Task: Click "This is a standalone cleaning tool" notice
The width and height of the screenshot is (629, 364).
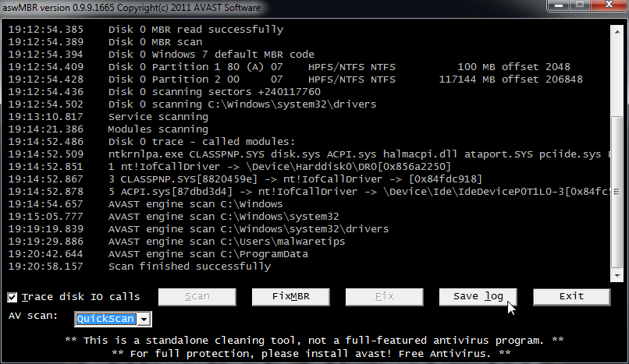Action: point(314,341)
